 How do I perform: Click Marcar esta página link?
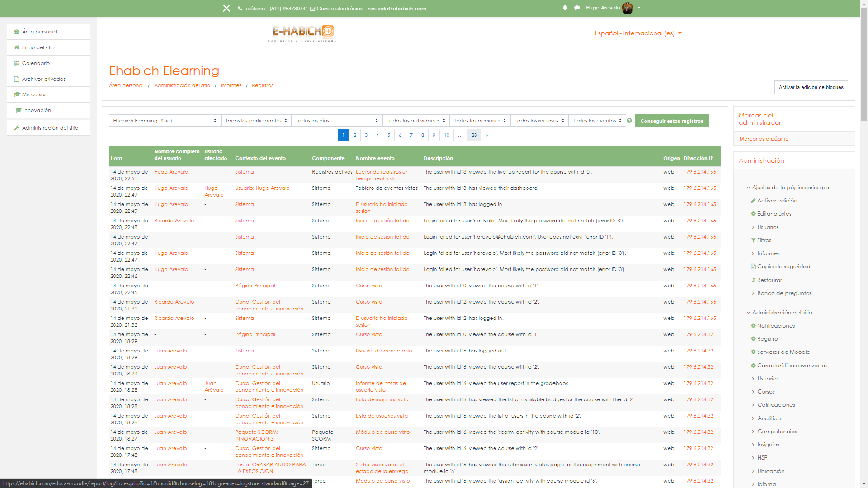(764, 139)
